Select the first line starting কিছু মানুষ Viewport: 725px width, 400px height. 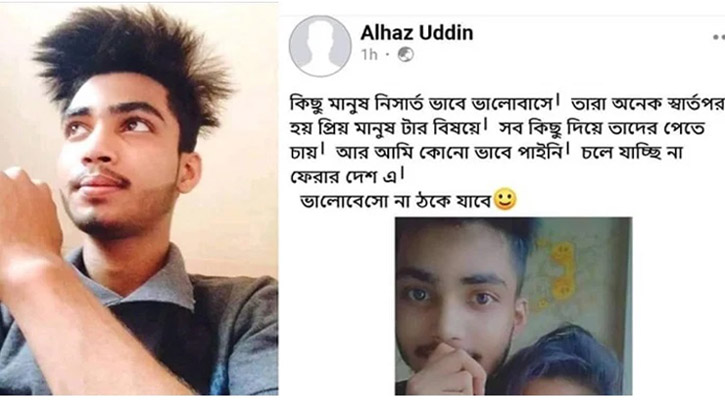pos(506,104)
